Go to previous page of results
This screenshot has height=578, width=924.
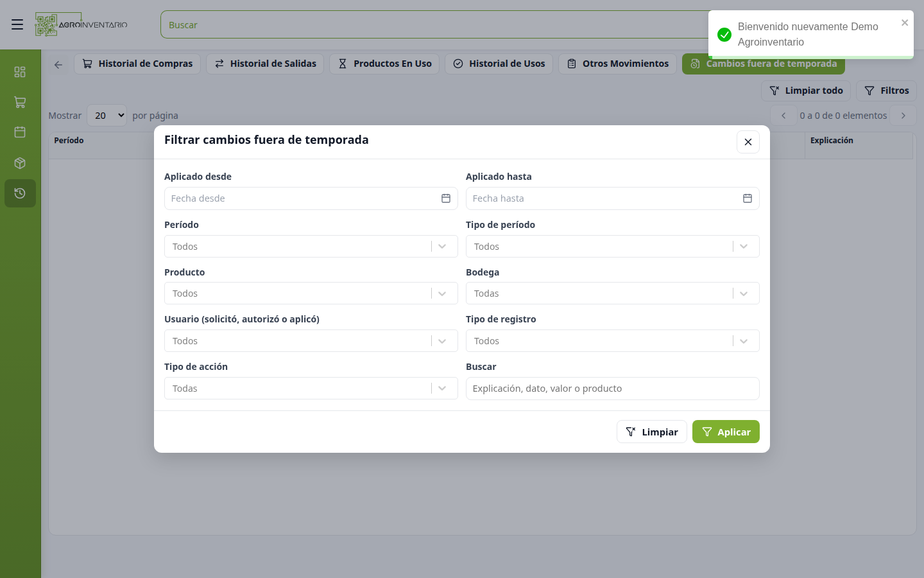coord(783,116)
